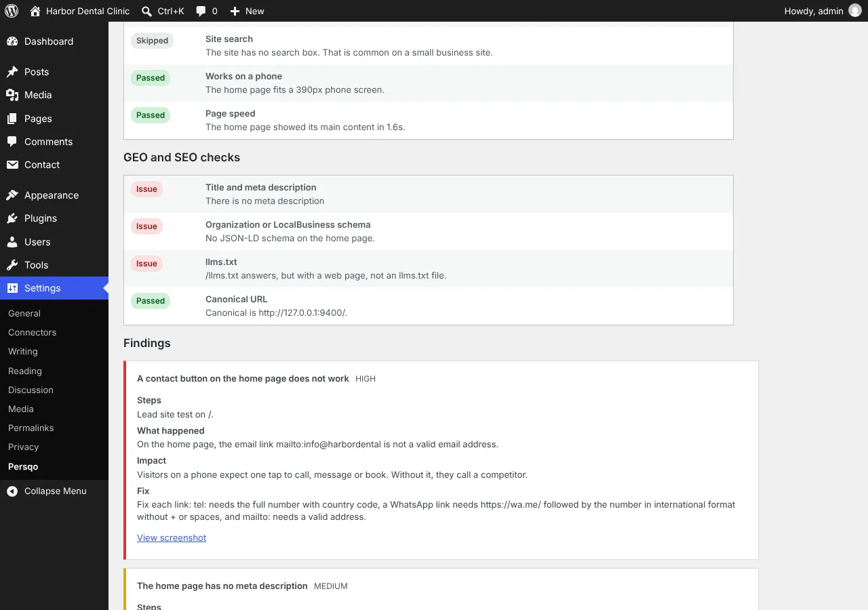The height and width of the screenshot is (610, 868).
Task: Click the Media library icon in sidebar
Action: (12, 95)
